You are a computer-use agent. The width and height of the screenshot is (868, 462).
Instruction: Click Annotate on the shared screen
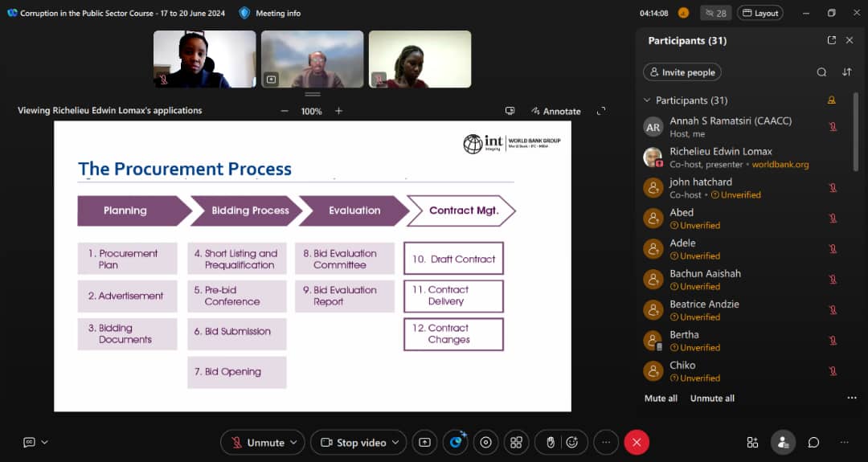[555, 111]
